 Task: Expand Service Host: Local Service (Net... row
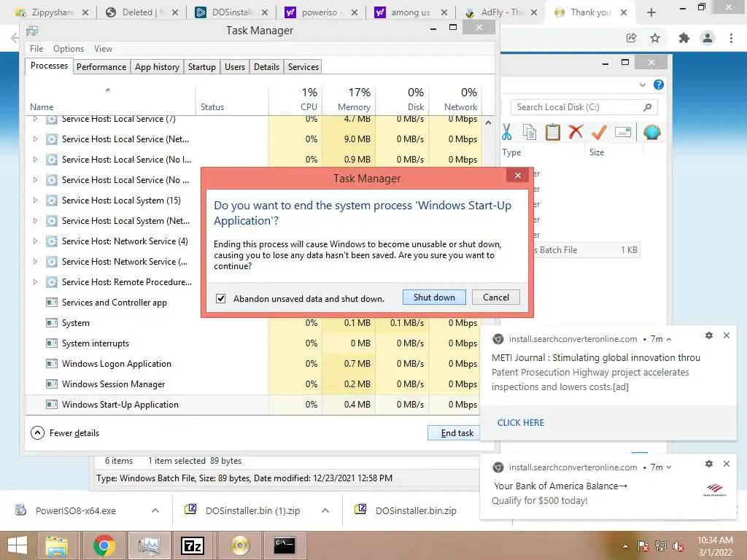pos(35,139)
